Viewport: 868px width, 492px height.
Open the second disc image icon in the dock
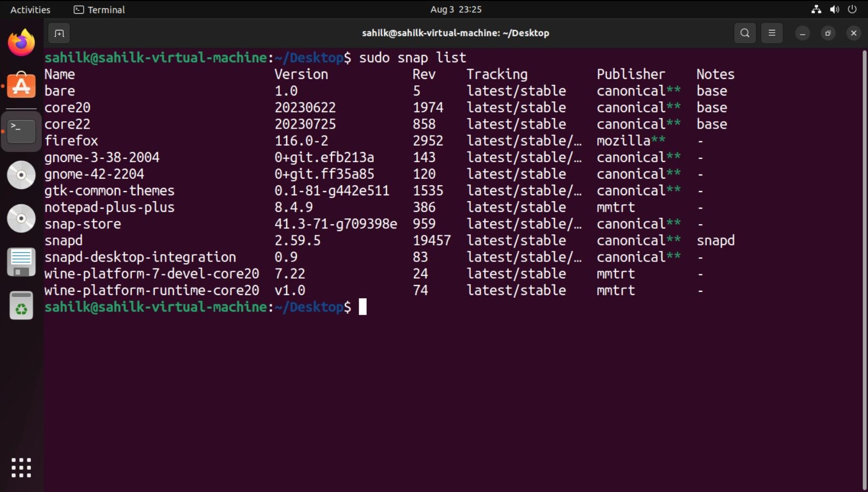pyautogui.click(x=21, y=218)
